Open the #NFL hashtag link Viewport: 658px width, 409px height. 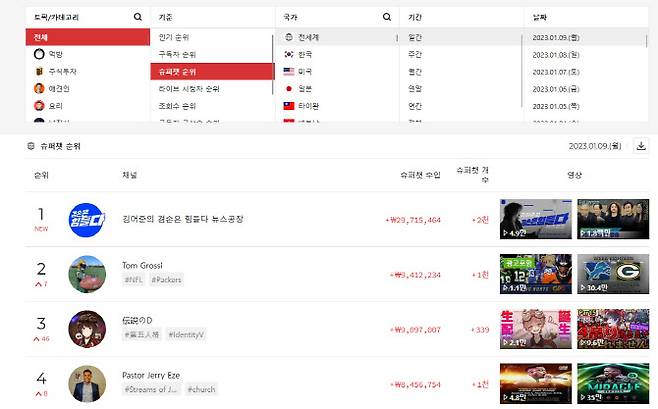coord(133,280)
